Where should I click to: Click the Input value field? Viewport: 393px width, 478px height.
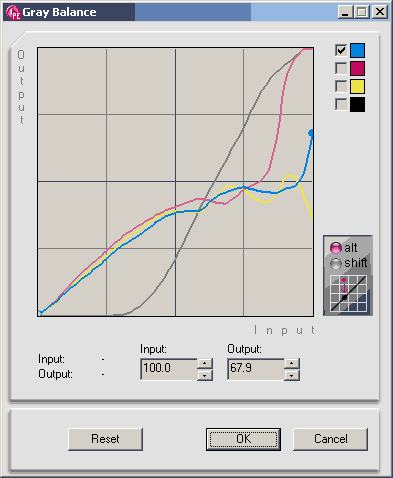coord(169,369)
